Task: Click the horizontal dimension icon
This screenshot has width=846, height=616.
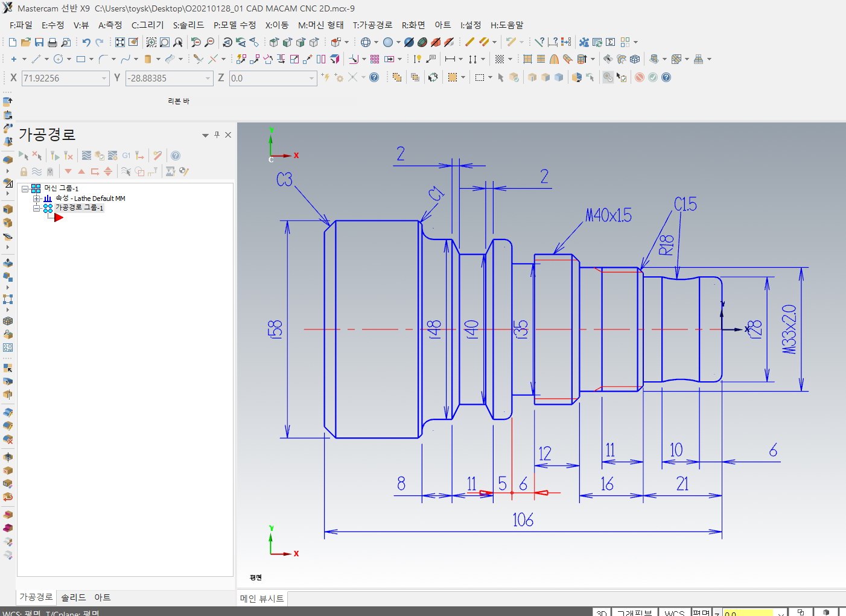Action: point(450,59)
